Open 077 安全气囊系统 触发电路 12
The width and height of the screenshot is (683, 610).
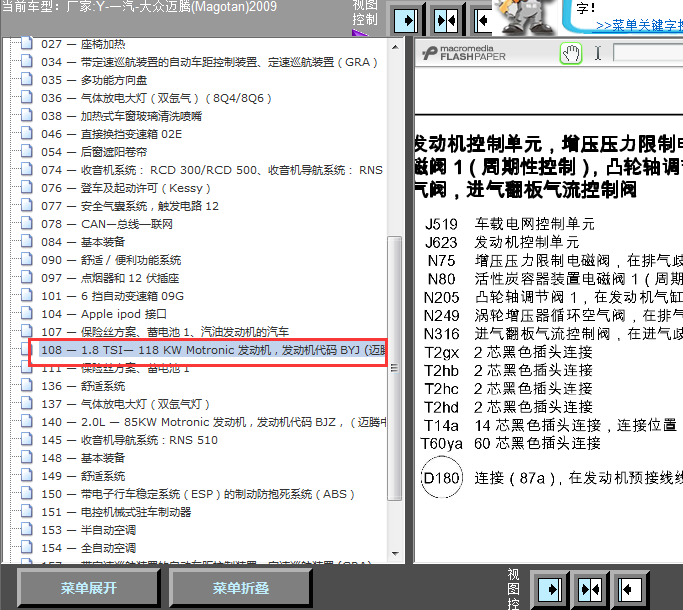click(130, 206)
